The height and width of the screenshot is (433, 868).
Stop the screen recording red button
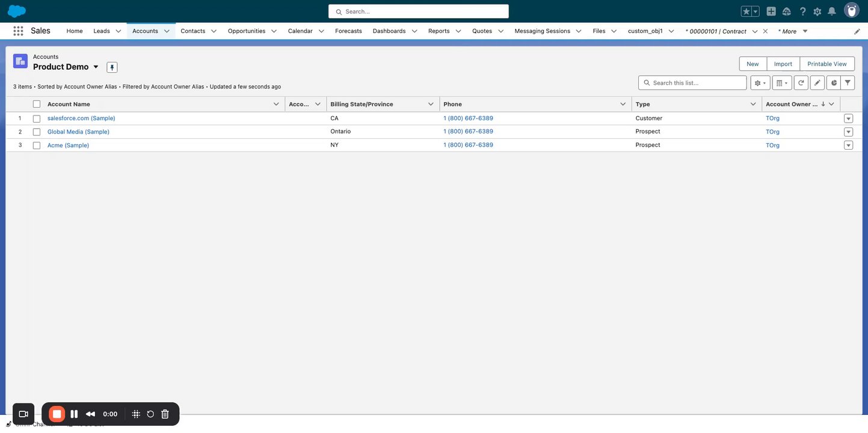coord(57,414)
